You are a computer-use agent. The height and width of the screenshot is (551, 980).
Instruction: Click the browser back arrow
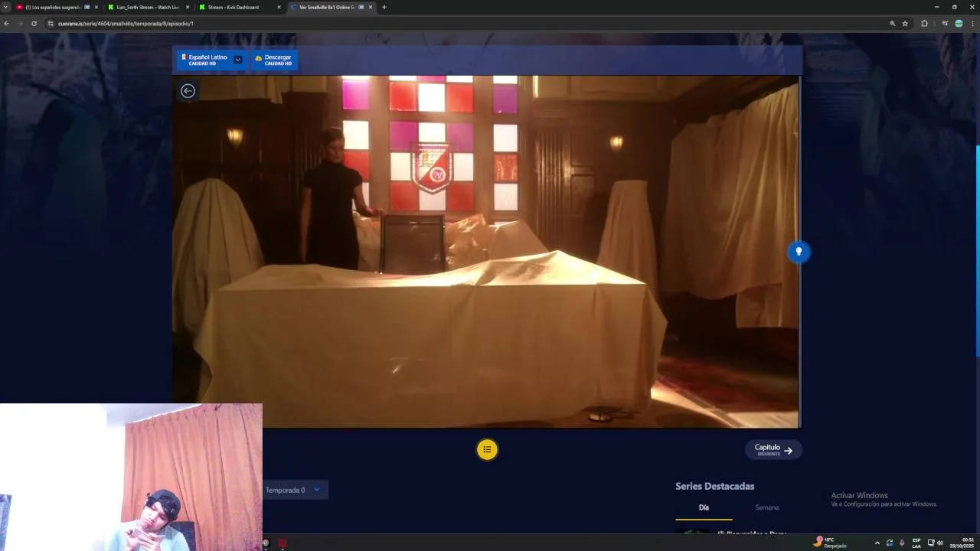point(6,24)
